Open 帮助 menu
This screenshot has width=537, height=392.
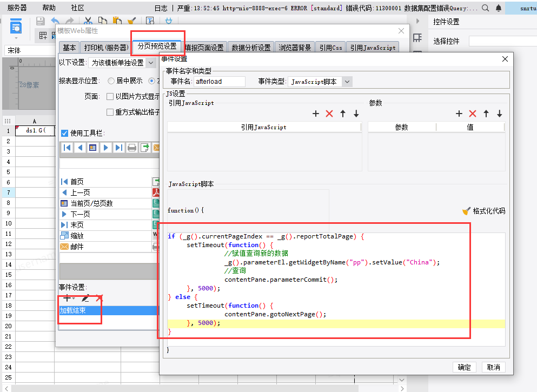pos(49,8)
